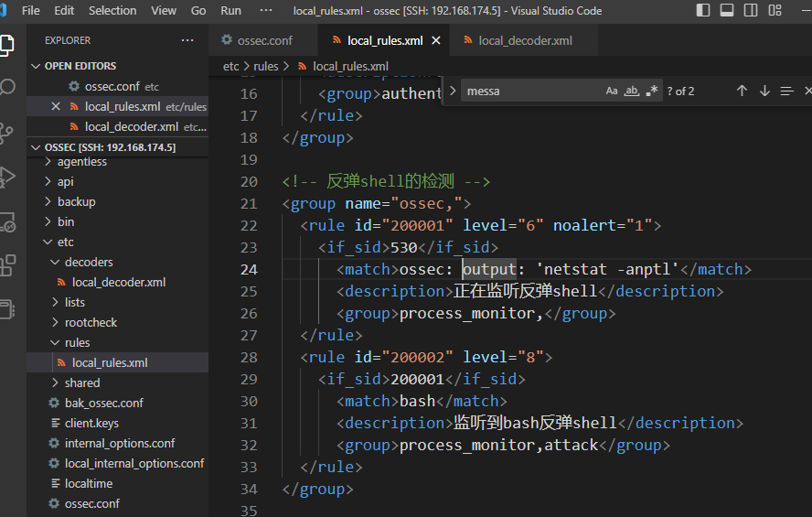Click the '反弹shell的检测' comment line

(386, 181)
